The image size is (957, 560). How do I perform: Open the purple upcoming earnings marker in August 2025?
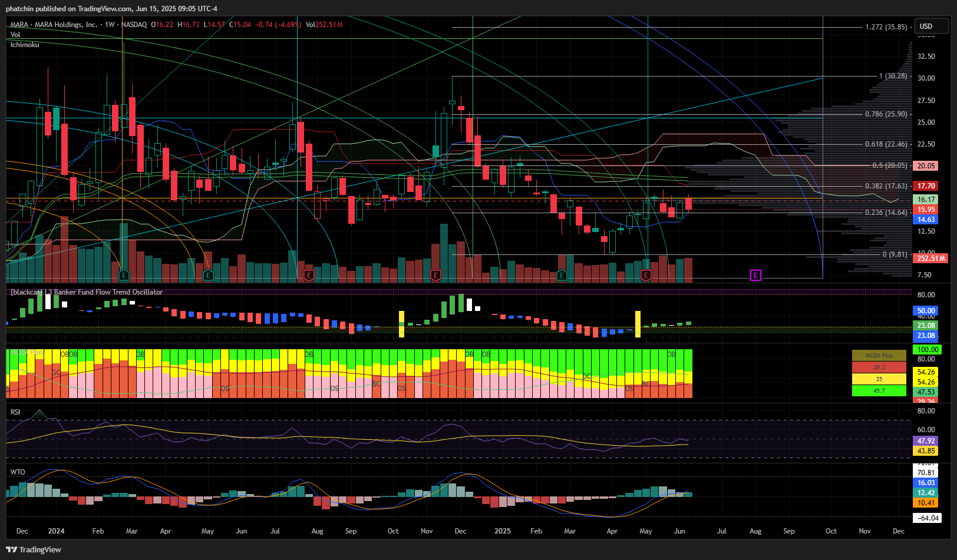(755, 275)
